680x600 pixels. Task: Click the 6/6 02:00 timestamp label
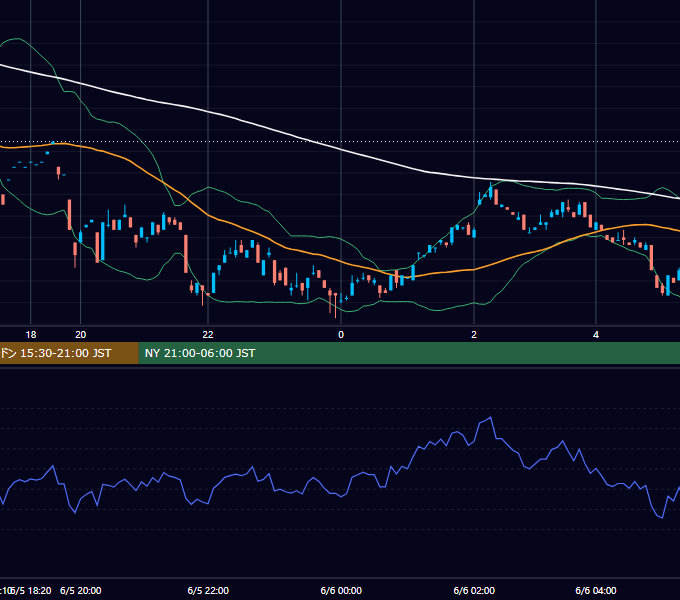click(474, 590)
